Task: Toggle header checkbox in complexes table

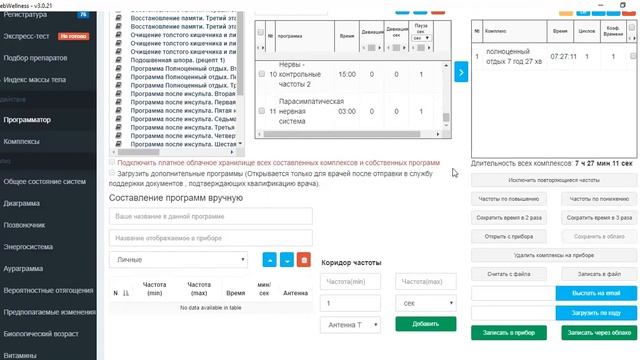Action: pos(632,27)
